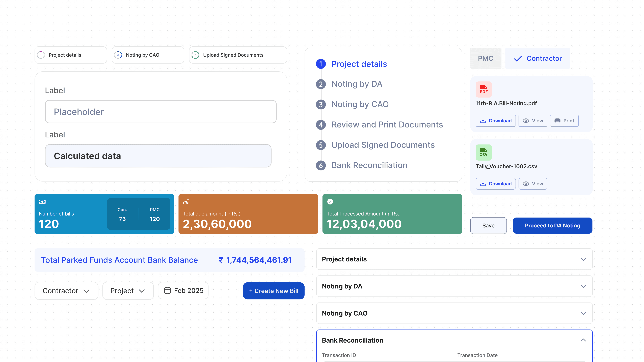This screenshot has width=644, height=362.
Task: Click the cash icon on the Number of bills card
Action: tap(42, 202)
